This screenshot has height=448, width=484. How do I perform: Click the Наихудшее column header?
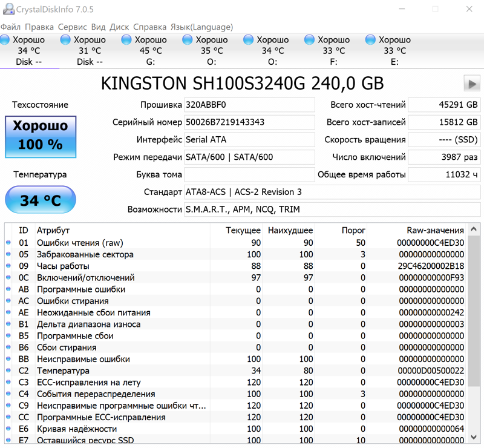(x=289, y=230)
